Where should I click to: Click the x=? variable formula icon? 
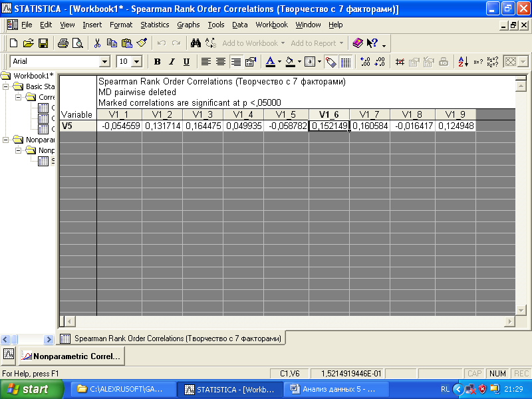(478, 62)
